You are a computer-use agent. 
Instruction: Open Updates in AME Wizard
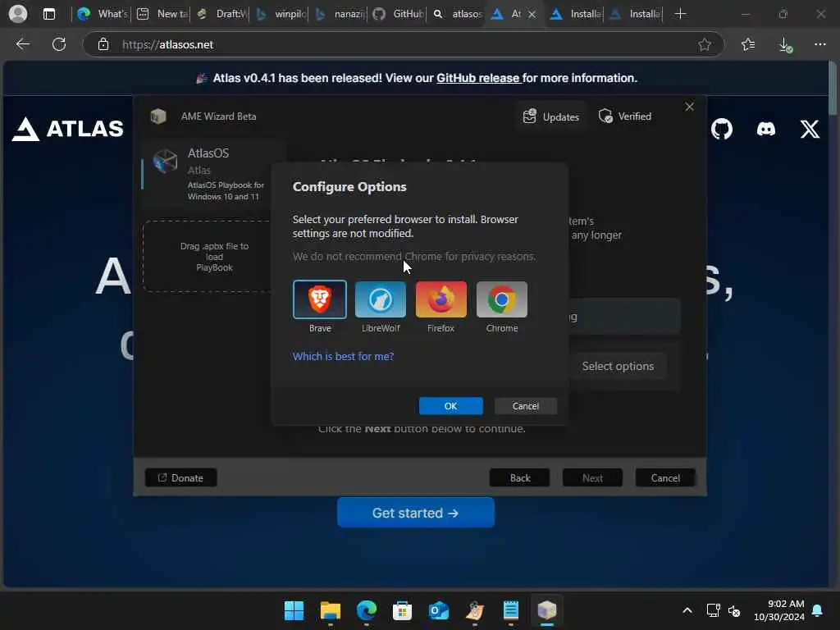pyautogui.click(x=551, y=116)
